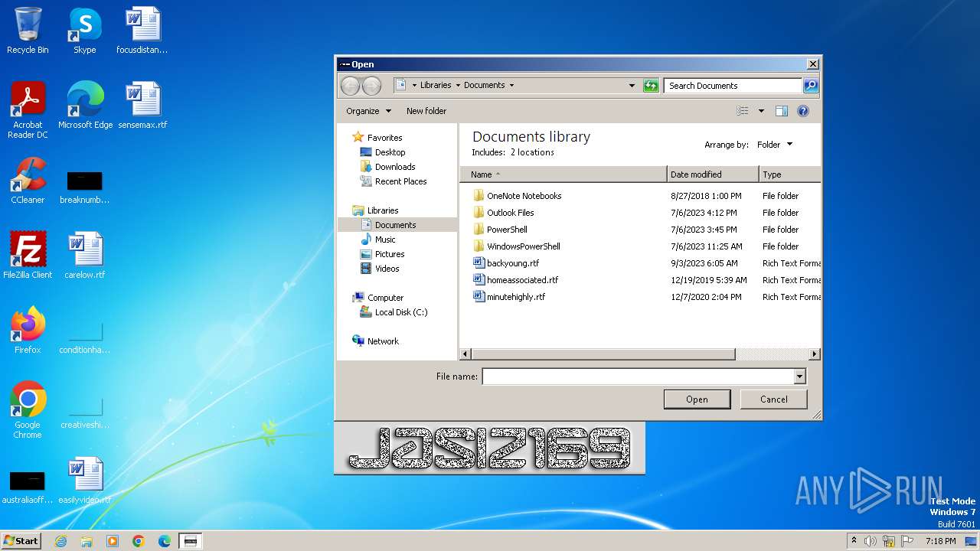Select Network in the navigation pane
This screenshot has width=980, height=551.
[383, 341]
